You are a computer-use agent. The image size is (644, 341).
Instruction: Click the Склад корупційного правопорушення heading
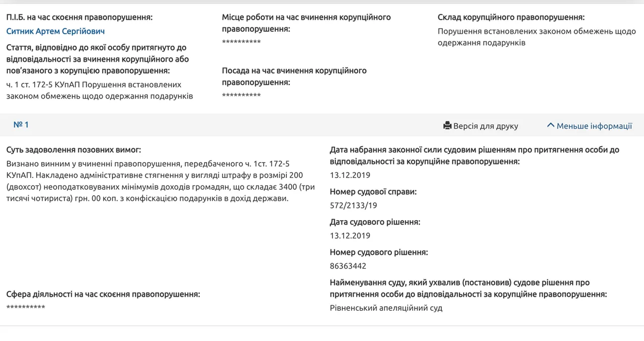511,17
